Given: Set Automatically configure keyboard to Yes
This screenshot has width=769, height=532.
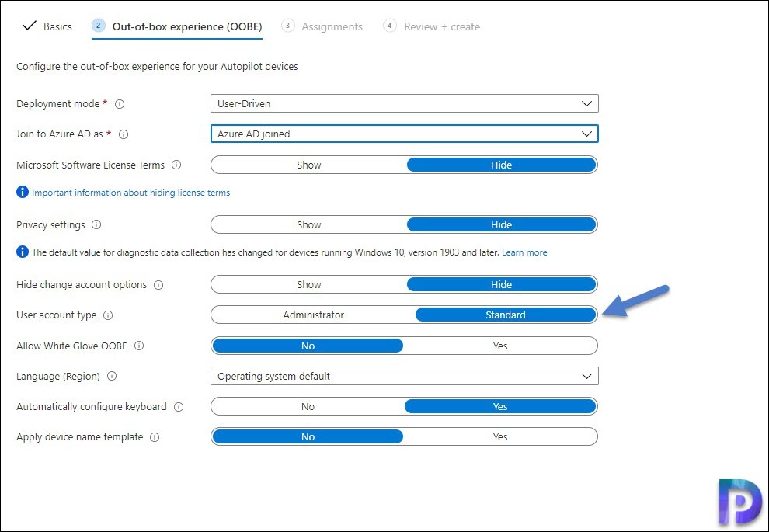Looking at the screenshot, I should 500,406.
